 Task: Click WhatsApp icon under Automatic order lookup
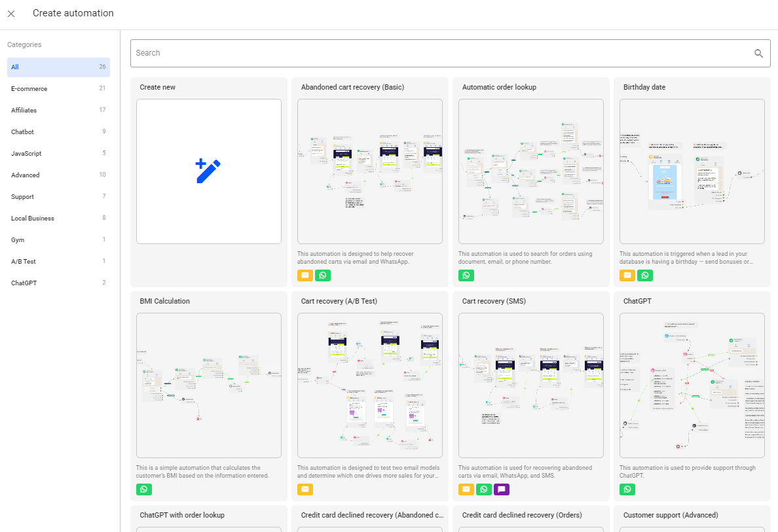coord(466,275)
